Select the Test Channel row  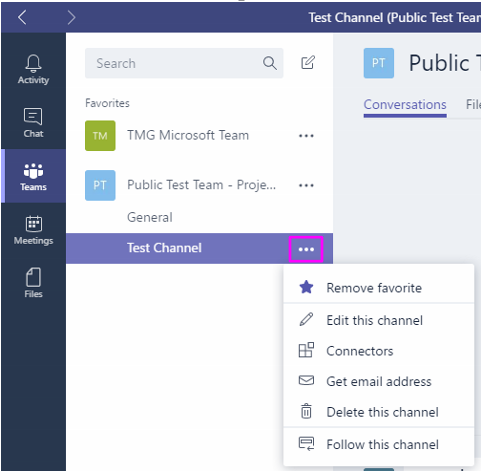pyautogui.click(x=199, y=248)
